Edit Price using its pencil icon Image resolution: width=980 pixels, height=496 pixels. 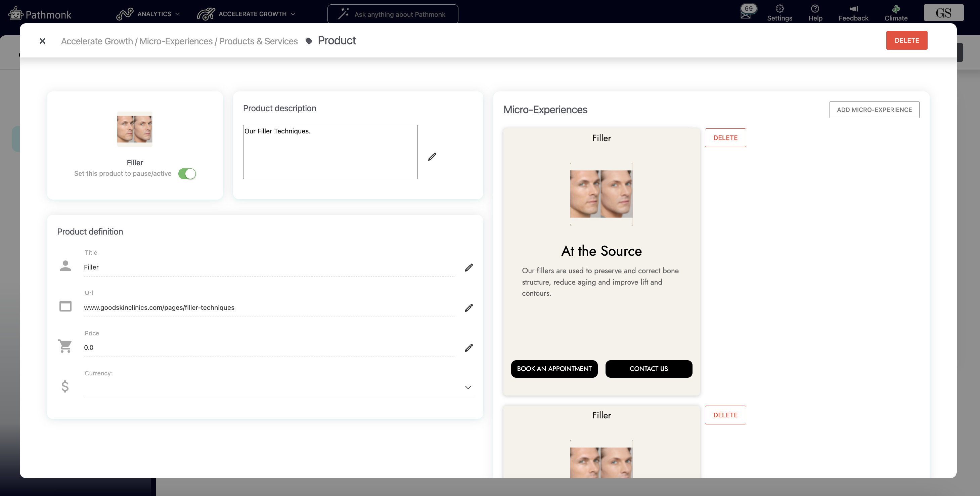(x=469, y=348)
